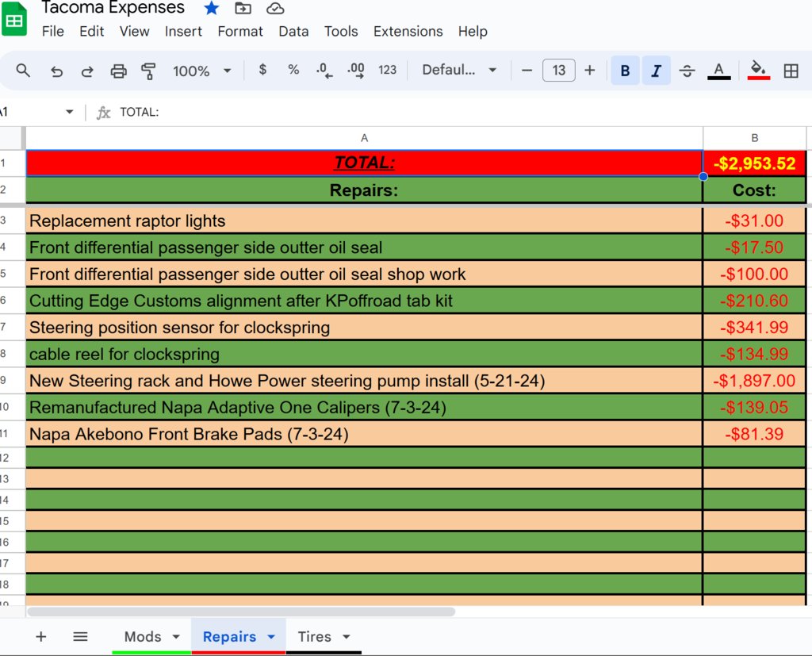Select the Remanufactured Napa Adaptive One Calipers cell

click(x=364, y=407)
